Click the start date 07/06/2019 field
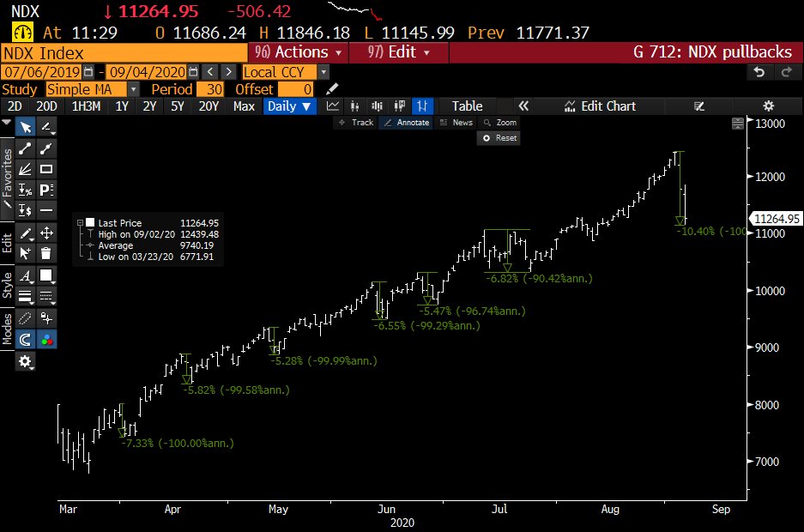 [x=42, y=72]
